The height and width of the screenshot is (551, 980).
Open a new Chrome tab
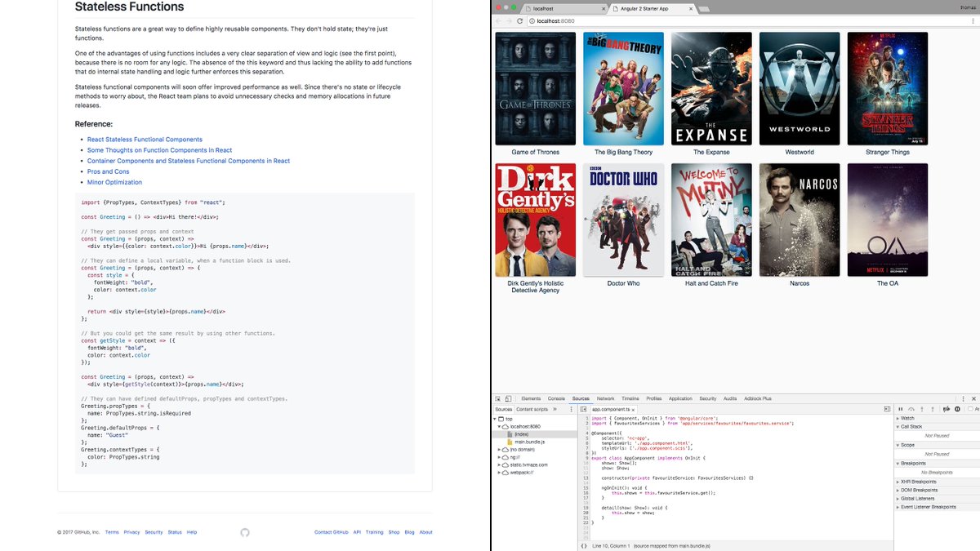pos(704,9)
